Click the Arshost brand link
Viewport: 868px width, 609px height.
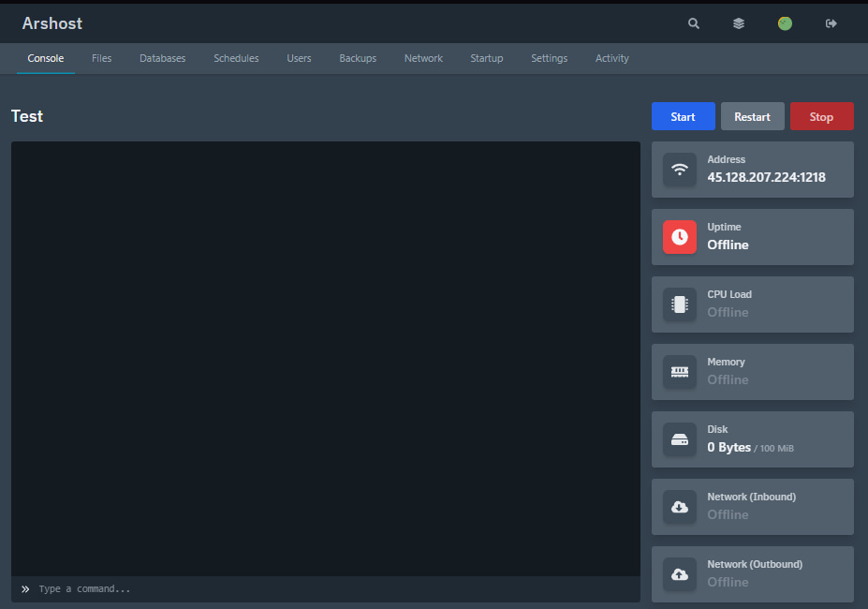52,23
